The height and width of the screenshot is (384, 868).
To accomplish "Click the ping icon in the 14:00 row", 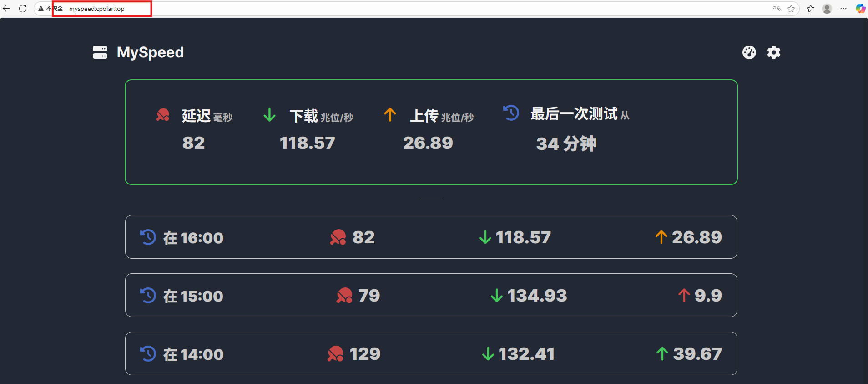I will click(335, 354).
